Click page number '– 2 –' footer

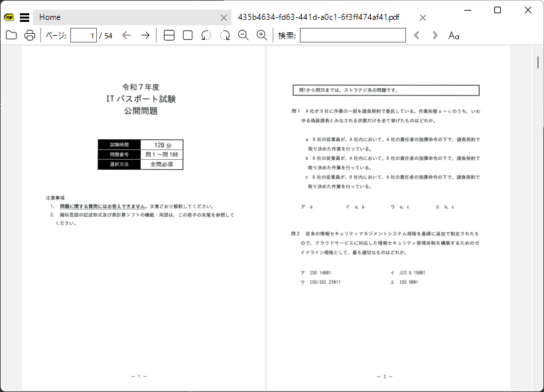[384, 376]
